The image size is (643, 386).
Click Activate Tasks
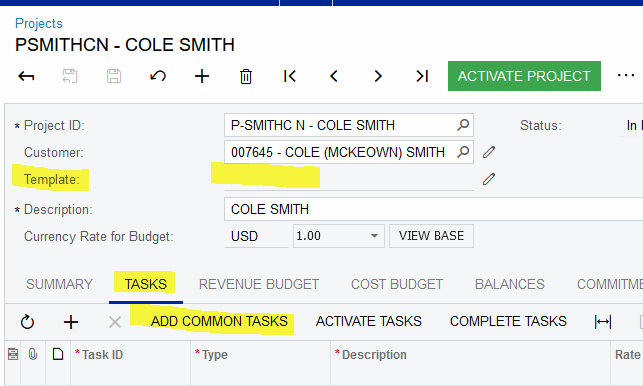(x=369, y=321)
